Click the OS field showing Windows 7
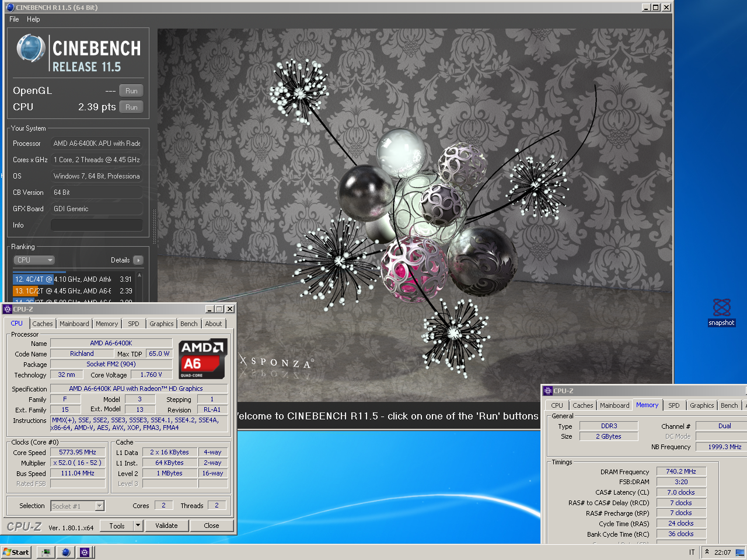The image size is (747, 560). point(96,176)
